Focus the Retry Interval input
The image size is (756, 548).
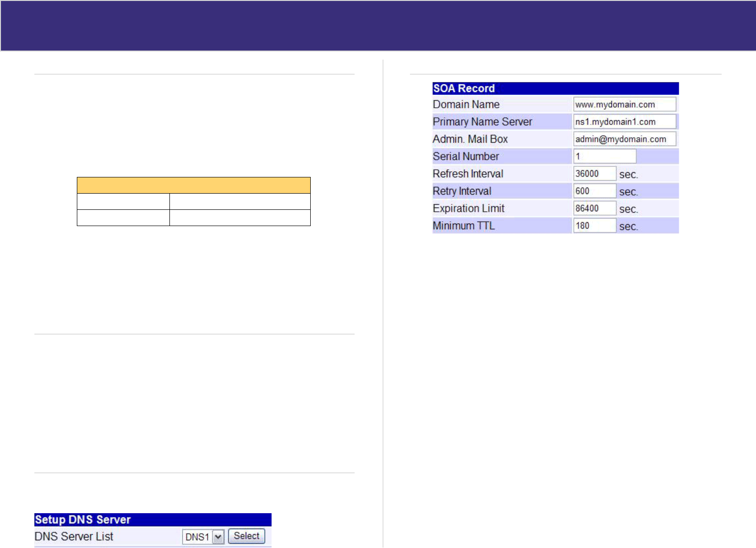coord(594,191)
